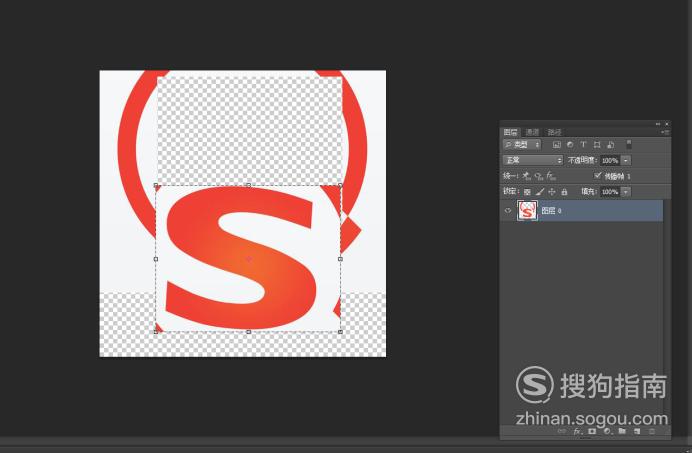The image size is (692, 453).
Task: Create a new layer
Action: [637, 431]
